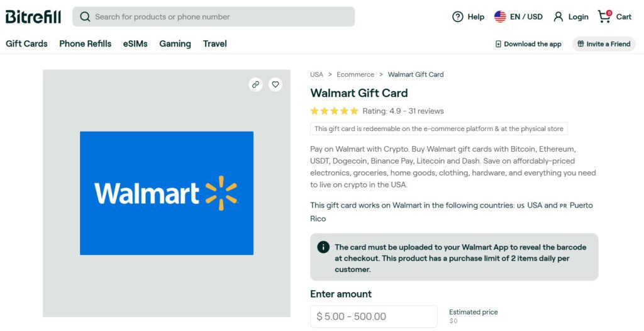Click the Enter amount input field
The width and height of the screenshot is (644, 331).
(x=374, y=317)
